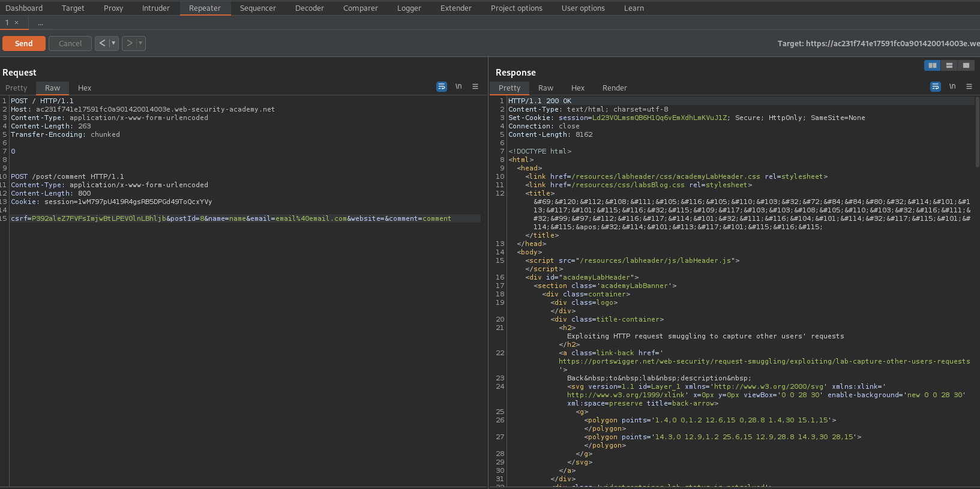Image resolution: width=980 pixels, height=489 pixels.
Task: Close Repeater tab 1
Action: [16, 23]
